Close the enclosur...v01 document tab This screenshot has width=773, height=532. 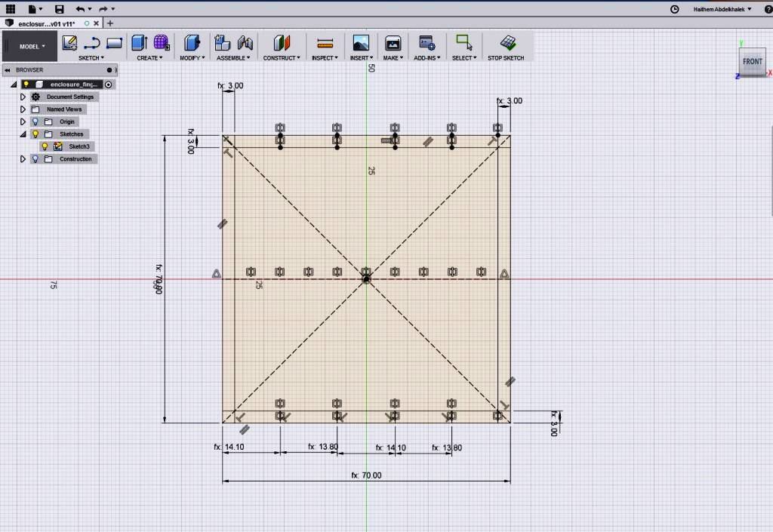pos(96,23)
